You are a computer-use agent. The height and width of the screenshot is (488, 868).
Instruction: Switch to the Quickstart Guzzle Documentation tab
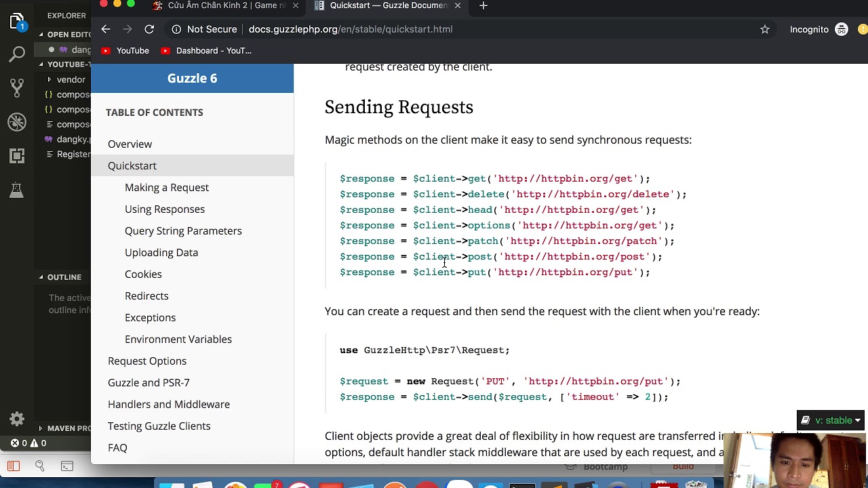tap(389, 5)
